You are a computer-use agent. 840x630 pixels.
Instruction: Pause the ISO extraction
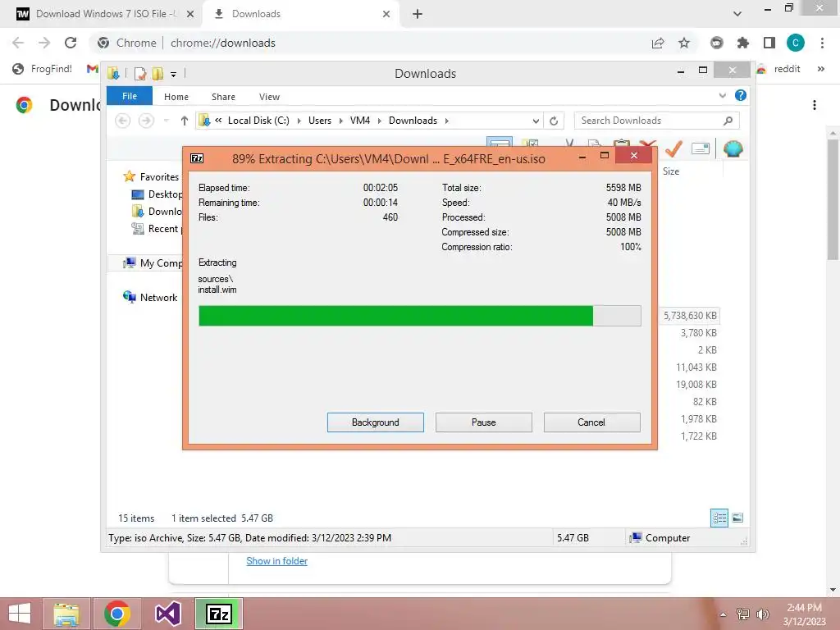[x=483, y=422]
